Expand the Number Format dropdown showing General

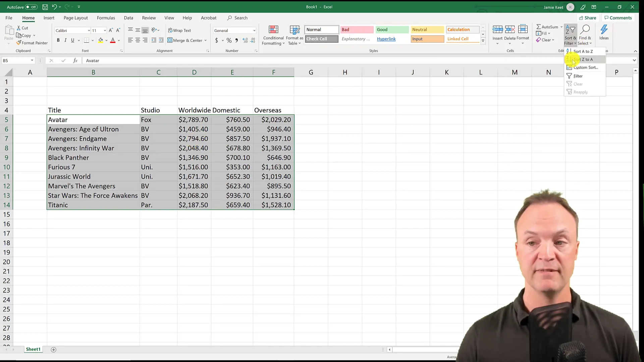click(254, 30)
